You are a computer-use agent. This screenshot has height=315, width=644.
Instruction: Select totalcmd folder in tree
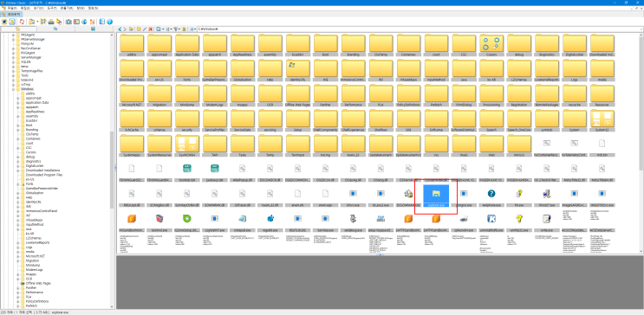pos(27,80)
